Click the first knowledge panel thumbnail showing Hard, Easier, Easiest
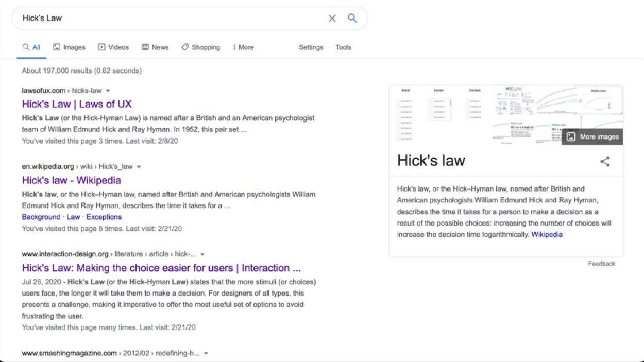Viewport: 644px width, 362px height. (441, 115)
